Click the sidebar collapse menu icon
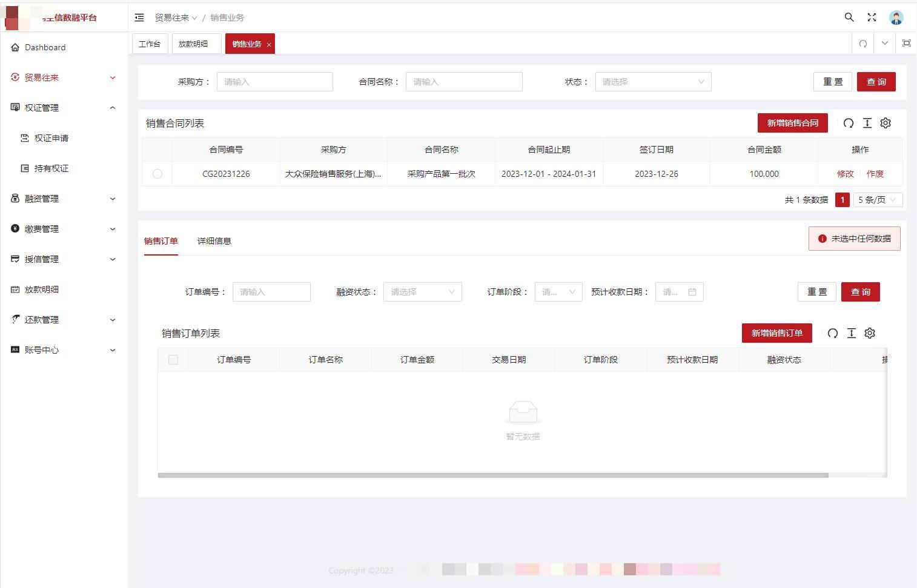The image size is (917, 588). 139,18
